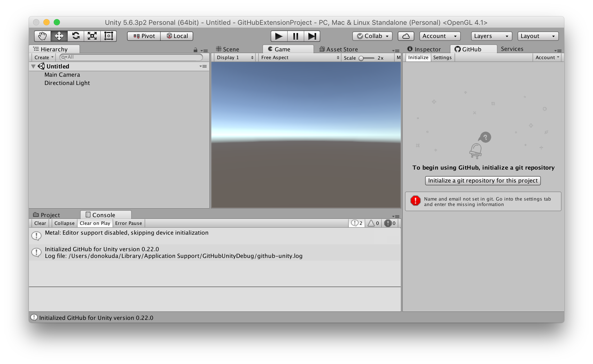Viewport: 593px width, 364px height.
Task: Select the Scale tool
Action: coord(92,36)
